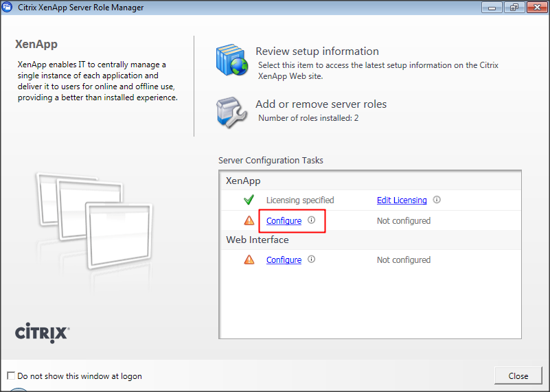Screen dimensions: 550x392
Task: Click the green checkmark beside Licensing specified
Action: pos(249,200)
